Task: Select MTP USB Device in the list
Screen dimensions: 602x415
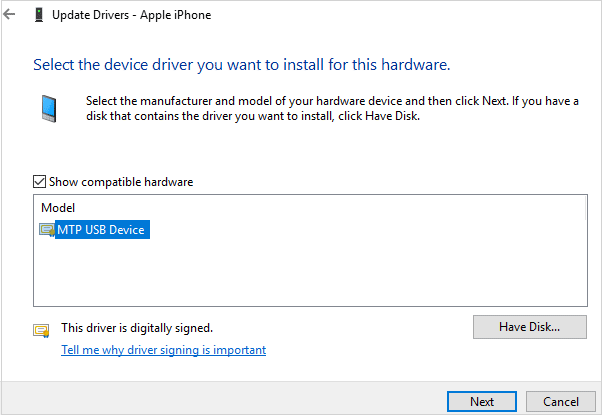Action: [x=102, y=230]
